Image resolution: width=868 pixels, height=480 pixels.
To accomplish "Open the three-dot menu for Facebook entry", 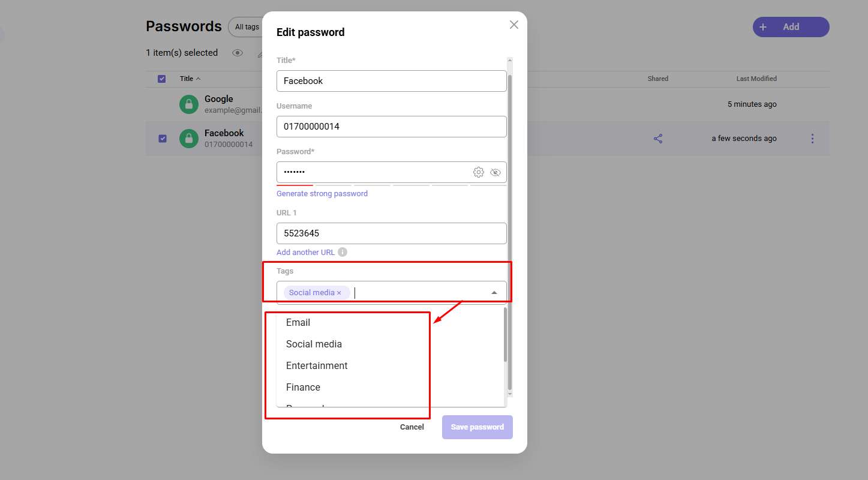I will (x=812, y=139).
